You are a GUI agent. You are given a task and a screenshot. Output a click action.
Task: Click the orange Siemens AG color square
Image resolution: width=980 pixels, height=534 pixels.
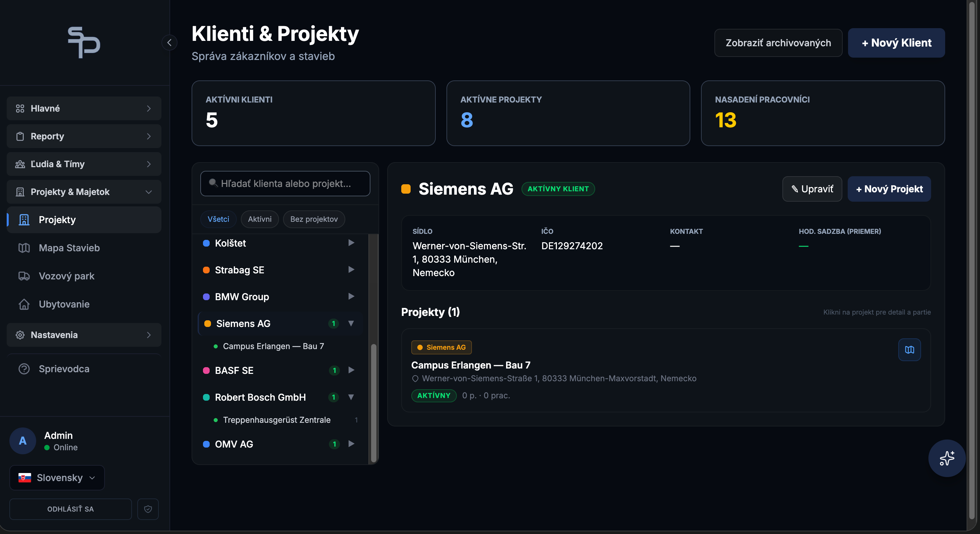point(406,189)
